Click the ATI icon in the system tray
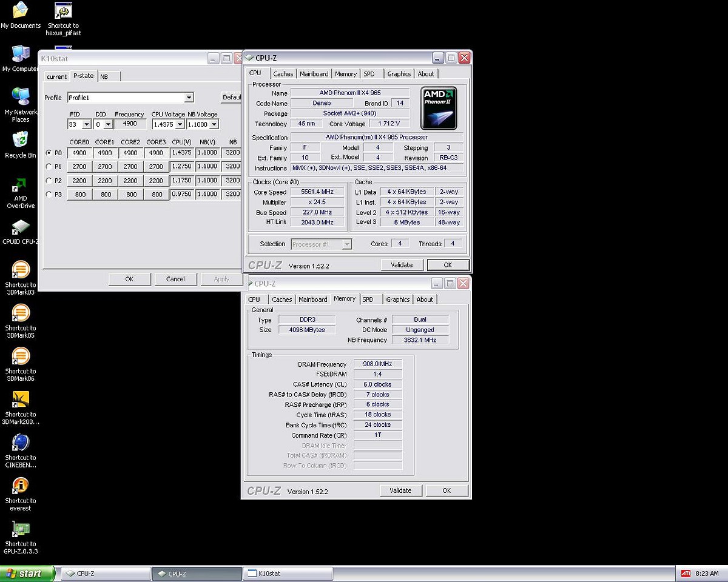This screenshot has width=728, height=582. (686, 574)
